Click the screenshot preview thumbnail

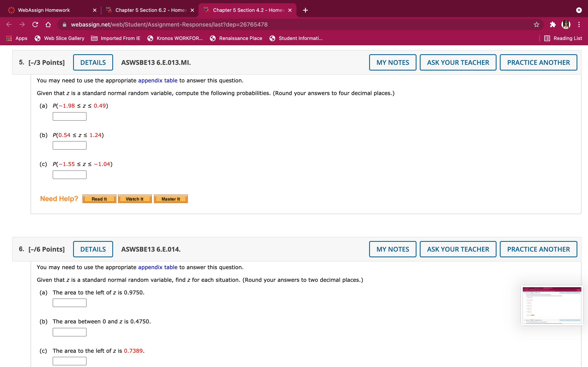pyautogui.click(x=551, y=305)
